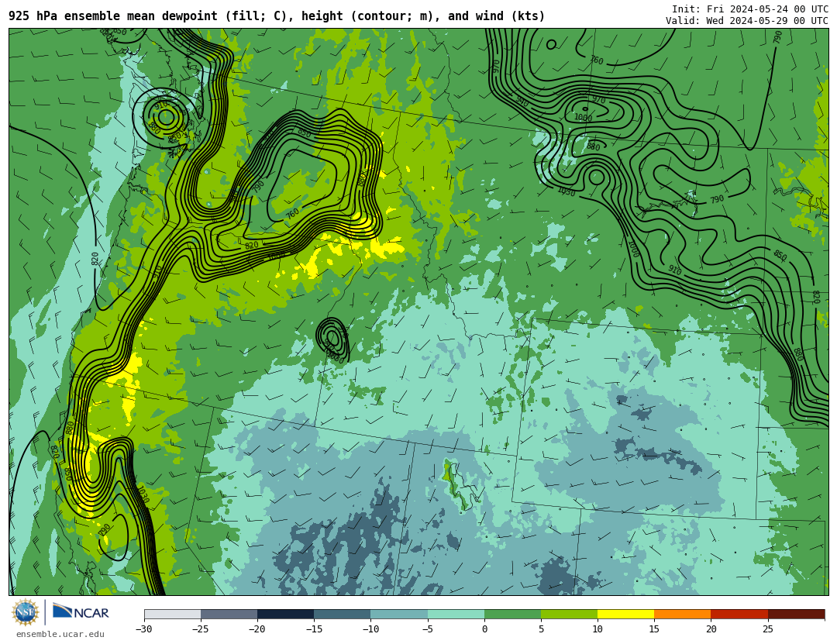Select the Init: Fri 2024-05-24 00 UTC text
Image resolution: width=837 pixels, height=644 pixels.
(x=750, y=9)
